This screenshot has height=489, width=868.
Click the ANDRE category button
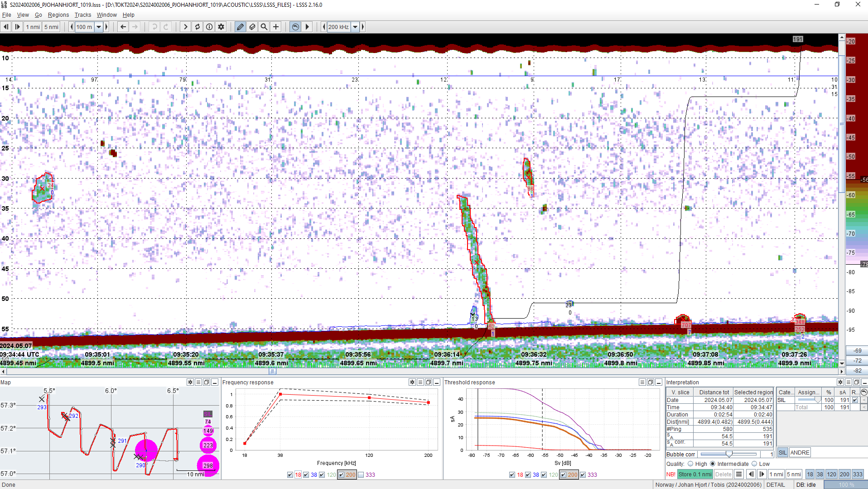(800, 452)
